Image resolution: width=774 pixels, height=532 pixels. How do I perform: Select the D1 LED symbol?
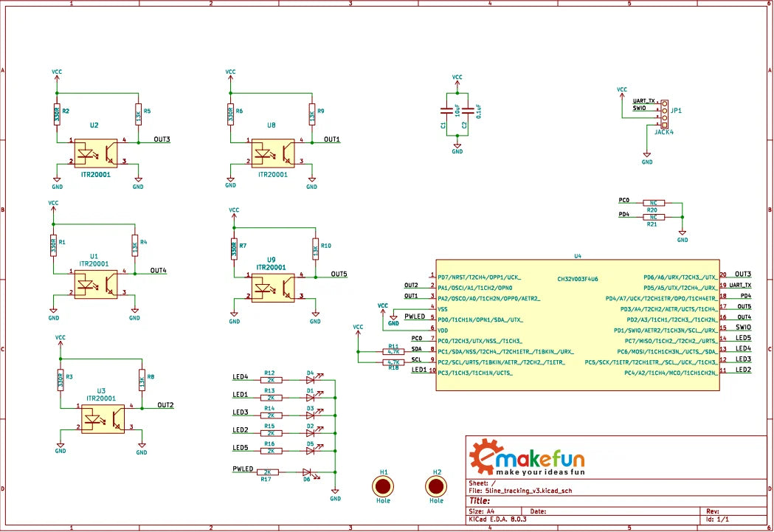point(312,397)
